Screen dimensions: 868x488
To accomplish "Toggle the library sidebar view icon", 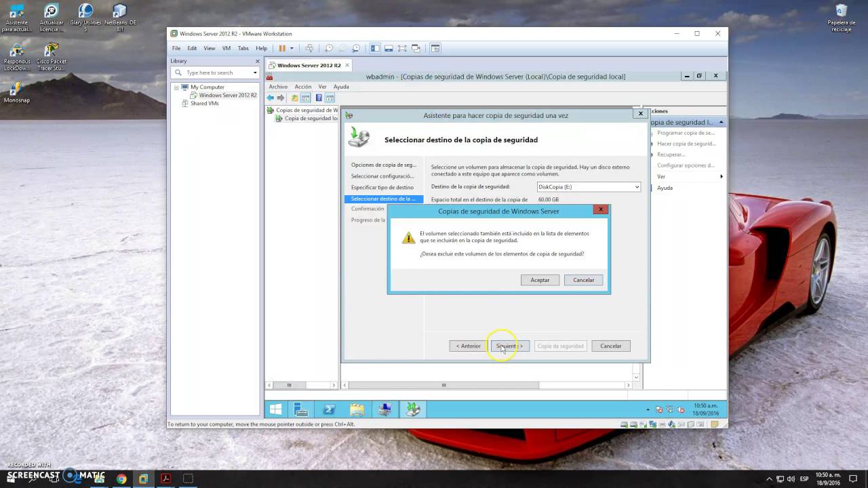I will click(x=375, y=48).
